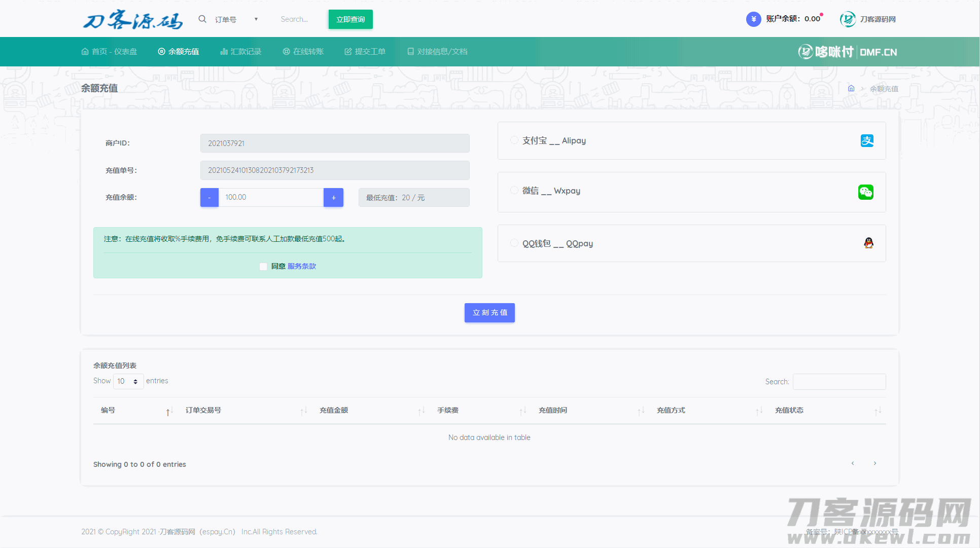
Task: Click the DMF.CN brand logo
Action: [x=847, y=52]
